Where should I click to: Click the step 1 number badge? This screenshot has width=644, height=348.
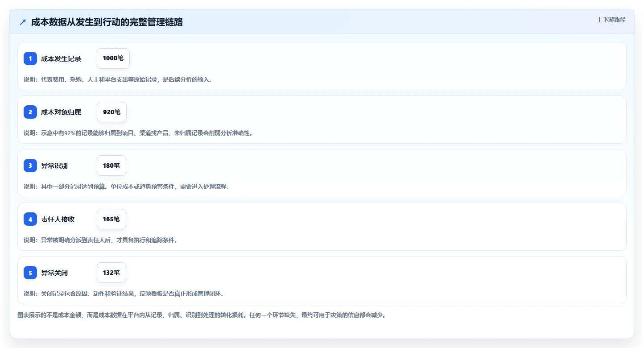click(30, 58)
